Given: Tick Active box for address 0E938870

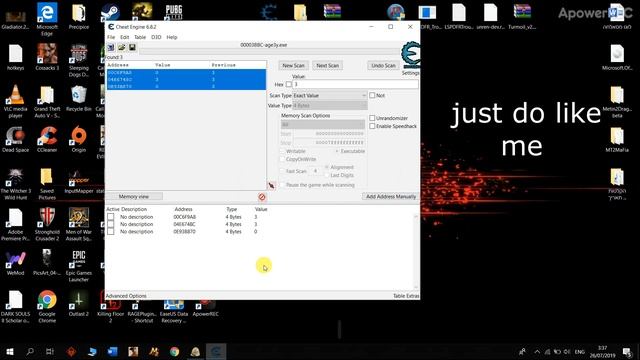Looking at the screenshot, I should (111, 231).
